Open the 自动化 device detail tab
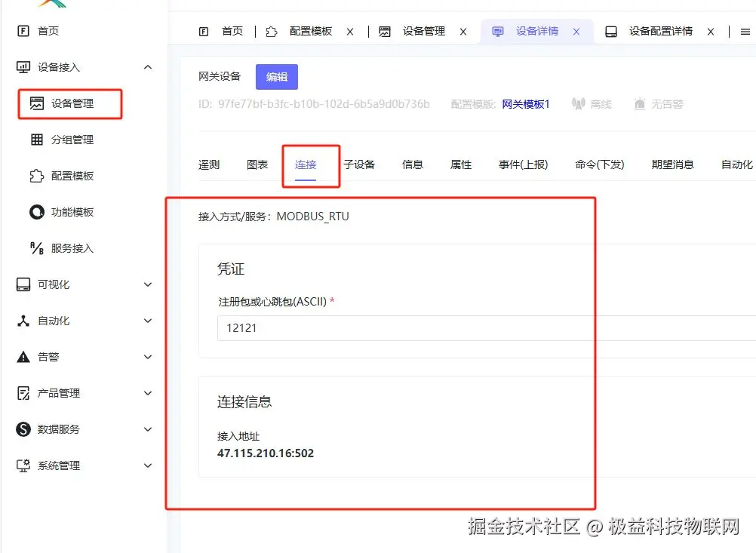Image resolution: width=756 pixels, height=553 pixels. pos(736,165)
